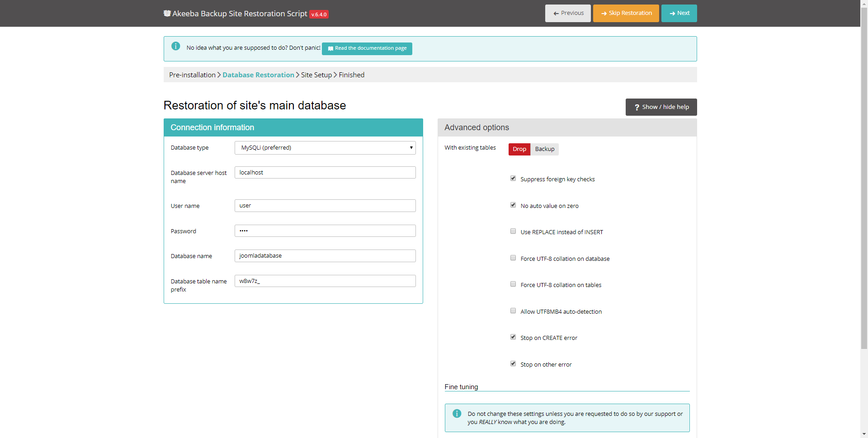Open the Read the documentation page link
This screenshot has height=438, width=868.
[x=367, y=48]
